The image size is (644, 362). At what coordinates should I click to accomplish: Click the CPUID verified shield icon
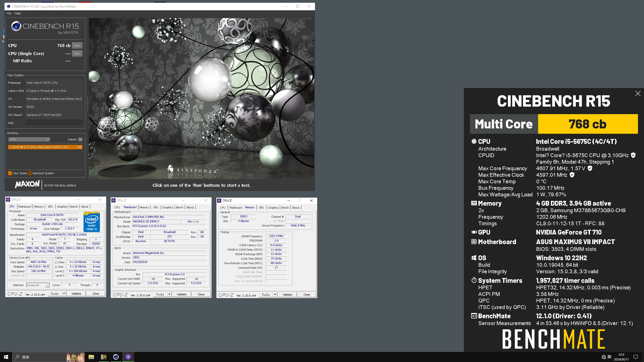[633, 155]
